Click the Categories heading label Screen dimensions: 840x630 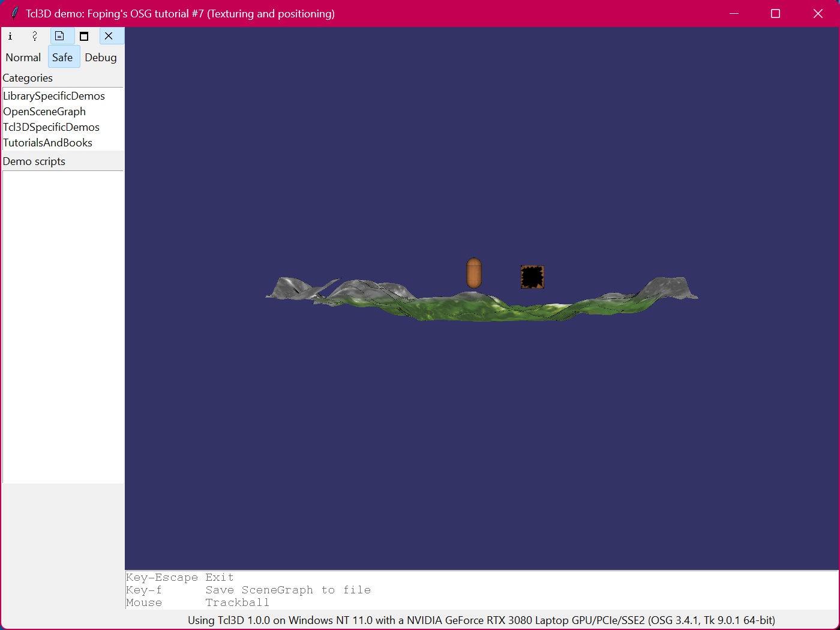click(28, 78)
